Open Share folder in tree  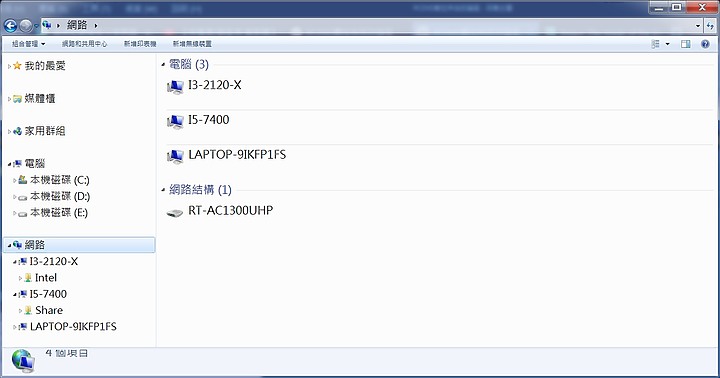click(49, 310)
